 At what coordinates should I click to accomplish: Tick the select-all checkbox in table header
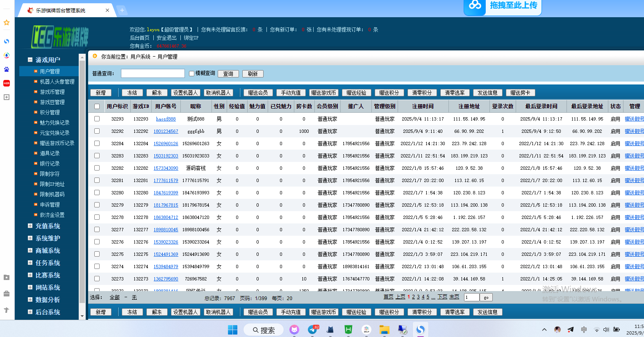[x=97, y=107]
